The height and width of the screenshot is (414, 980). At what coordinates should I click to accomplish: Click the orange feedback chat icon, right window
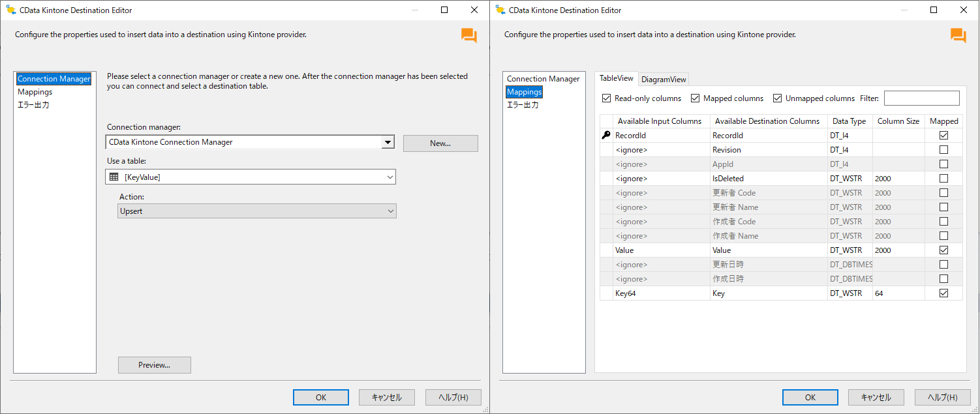[x=958, y=36]
